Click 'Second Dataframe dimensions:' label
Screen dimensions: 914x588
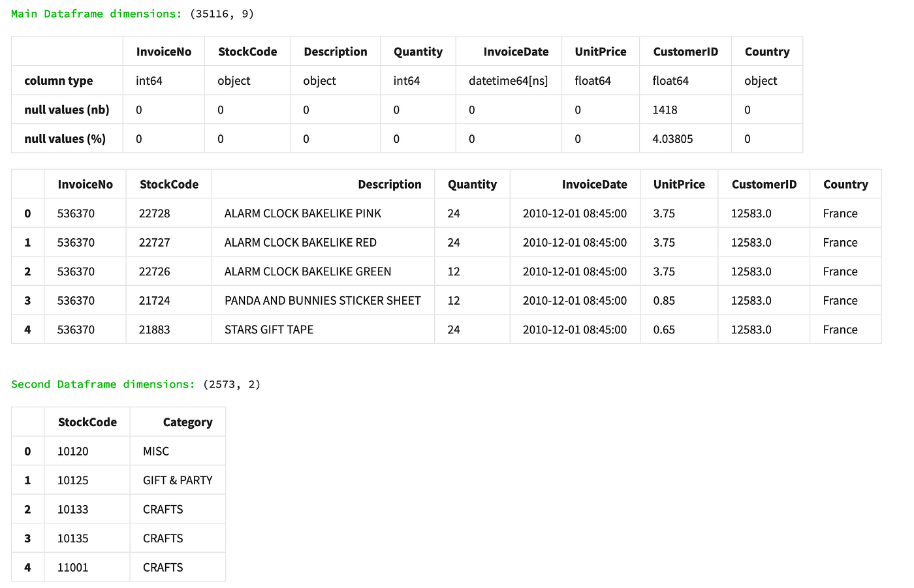(102, 384)
